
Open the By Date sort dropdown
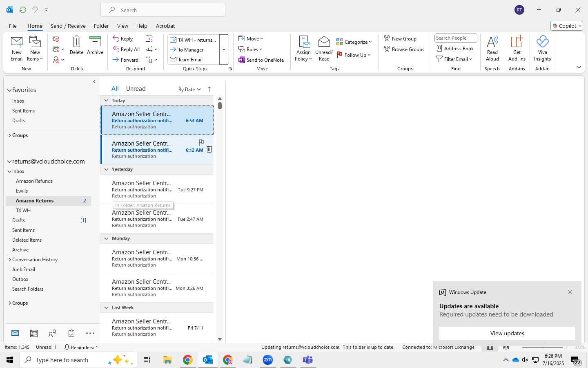(x=189, y=90)
